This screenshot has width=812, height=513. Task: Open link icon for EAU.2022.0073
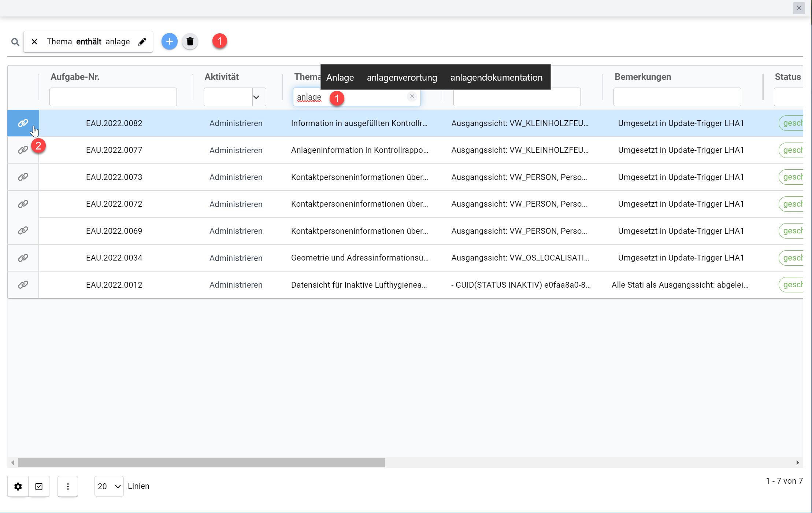(23, 177)
